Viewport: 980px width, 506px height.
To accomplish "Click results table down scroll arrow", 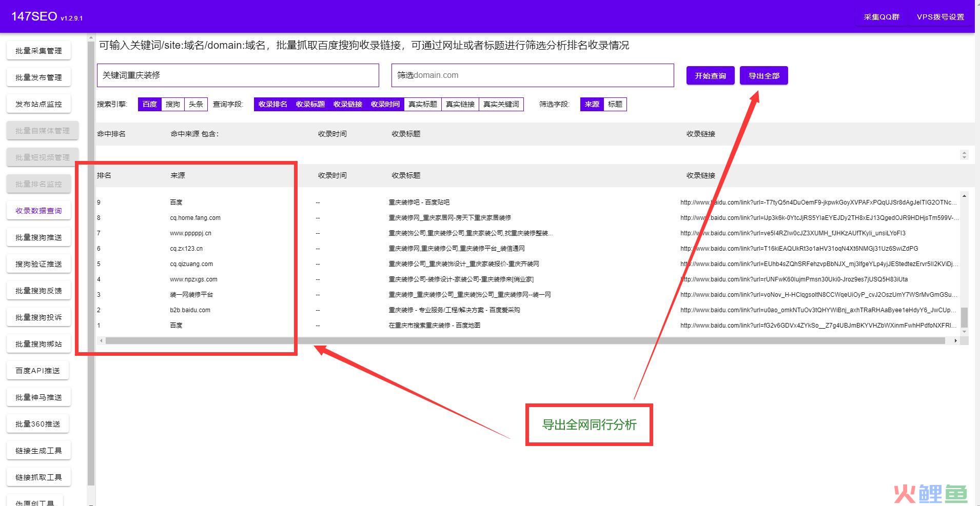I will [x=965, y=332].
